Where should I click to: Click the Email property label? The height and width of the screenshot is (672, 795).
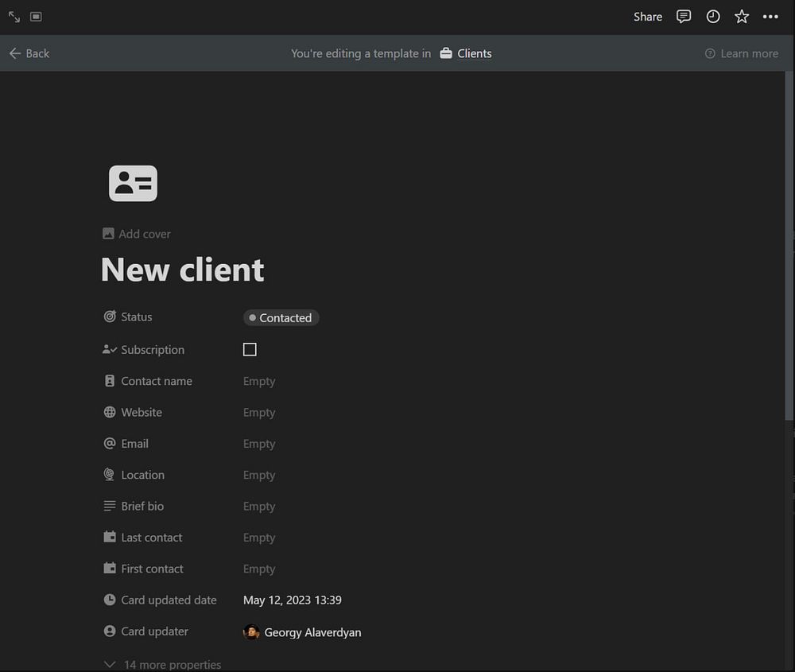135,444
